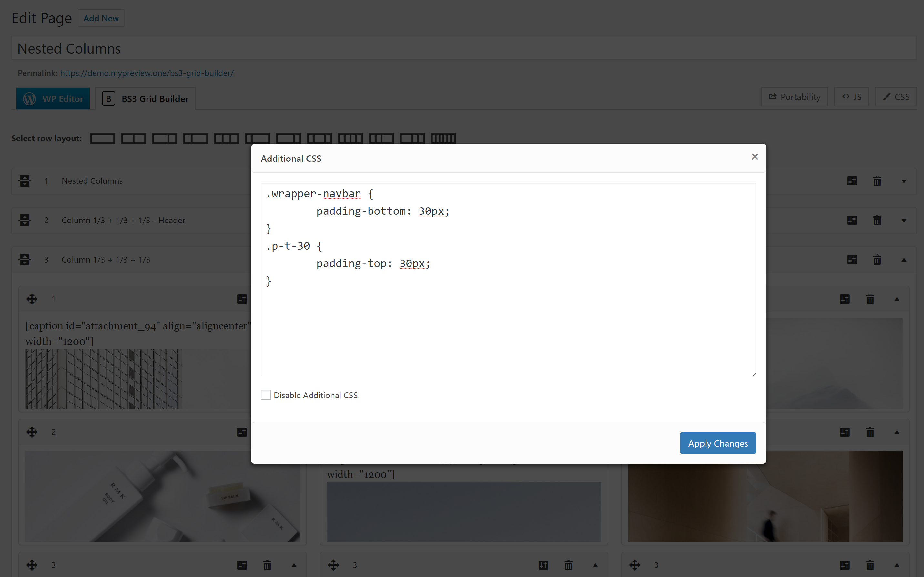Image resolution: width=924 pixels, height=577 pixels.
Task: Delete row 1 Nested Columns with trash icon
Action: [x=877, y=181]
